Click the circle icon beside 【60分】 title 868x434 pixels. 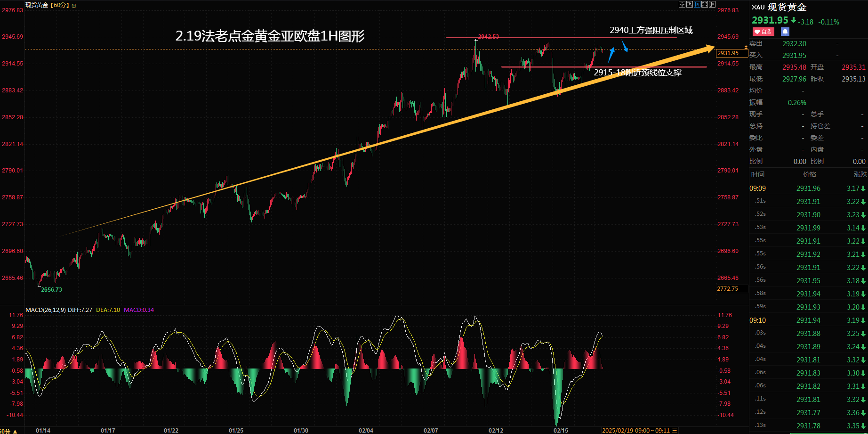[x=74, y=6]
